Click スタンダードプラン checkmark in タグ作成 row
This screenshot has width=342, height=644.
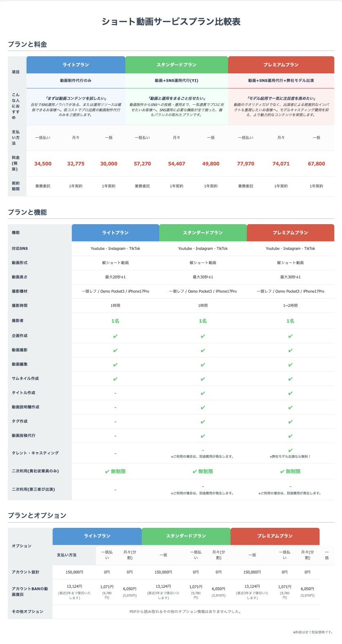click(x=203, y=422)
